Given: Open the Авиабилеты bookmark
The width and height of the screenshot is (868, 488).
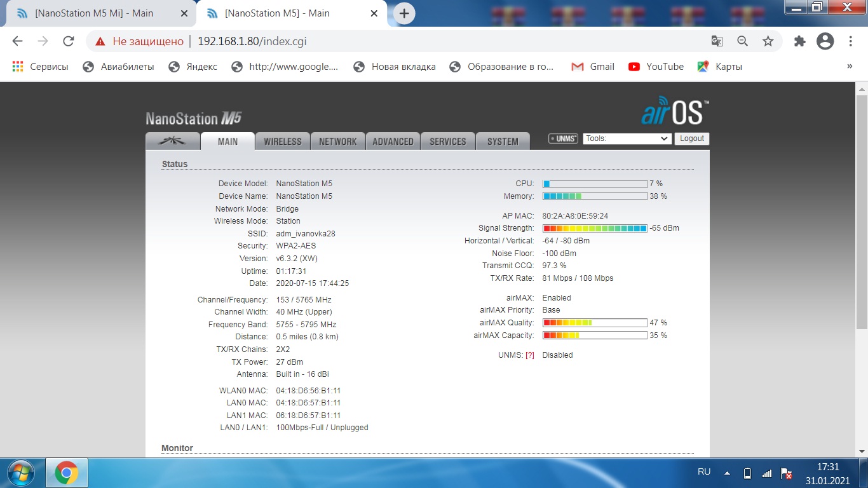Looking at the screenshot, I should (118, 67).
